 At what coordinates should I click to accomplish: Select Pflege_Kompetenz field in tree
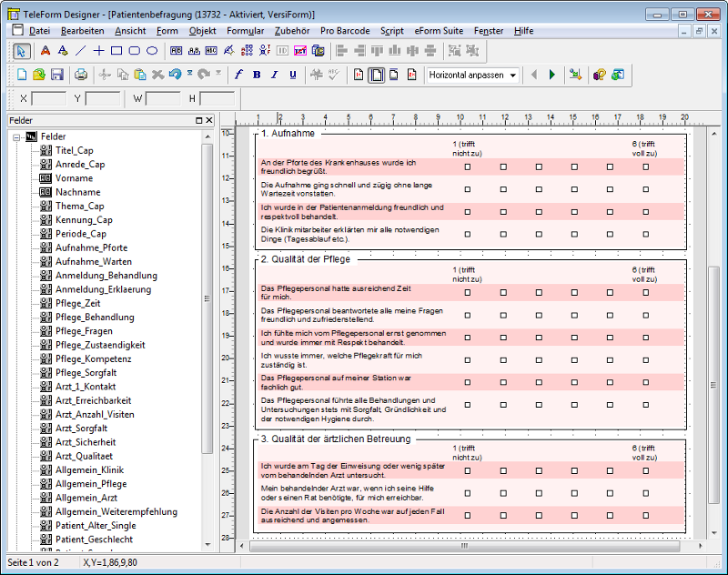pyautogui.click(x=93, y=359)
